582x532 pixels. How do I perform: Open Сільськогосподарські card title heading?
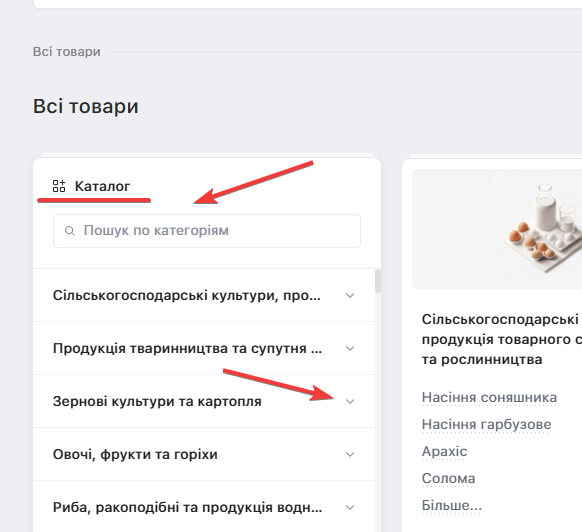(502, 339)
